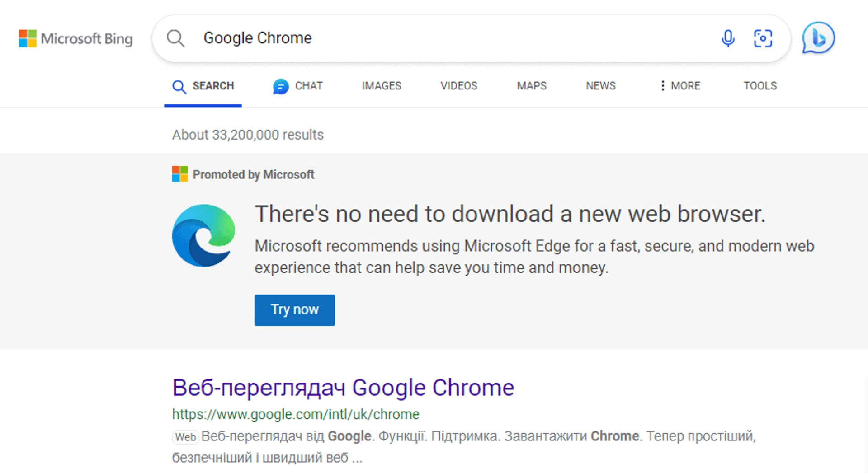Click the Try now button
Image resolution: width=868 pixels, height=473 pixels.
295,310
